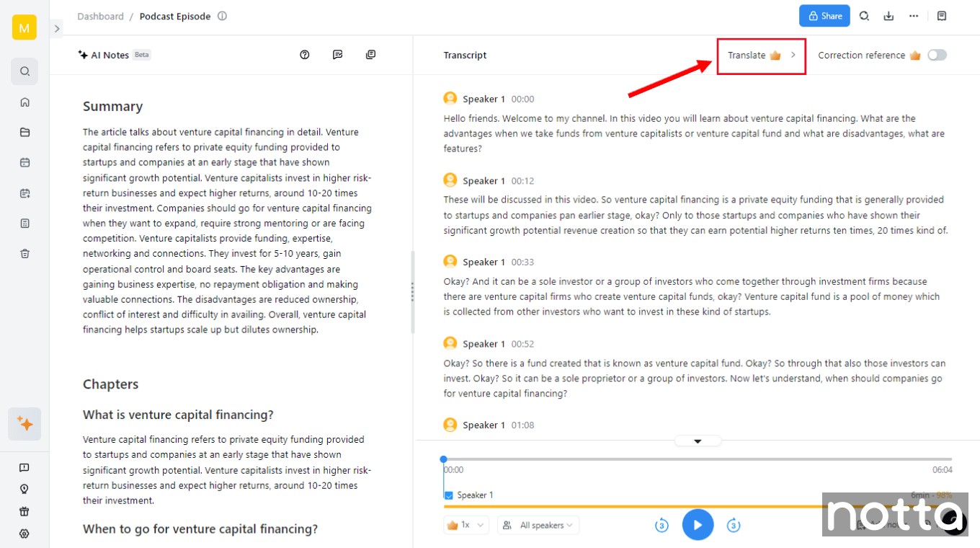Open the Trash in the left sidebar
The width and height of the screenshot is (980, 548).
coord(24,253)
